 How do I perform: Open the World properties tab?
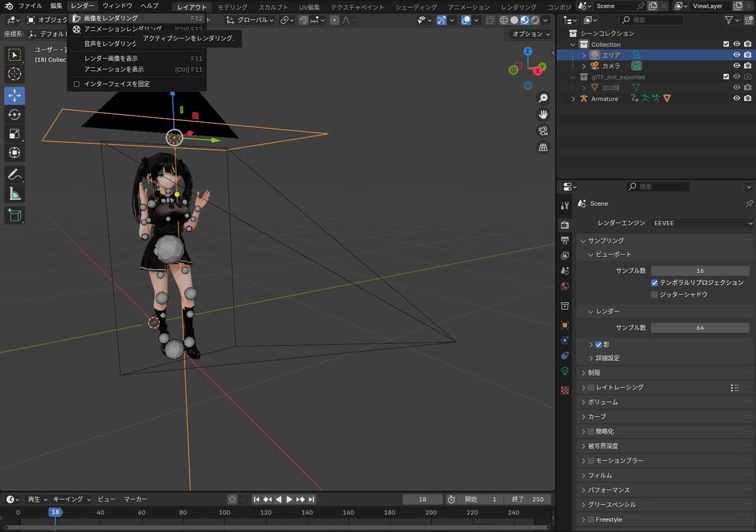pyautogui.click(x=564, y=286)
